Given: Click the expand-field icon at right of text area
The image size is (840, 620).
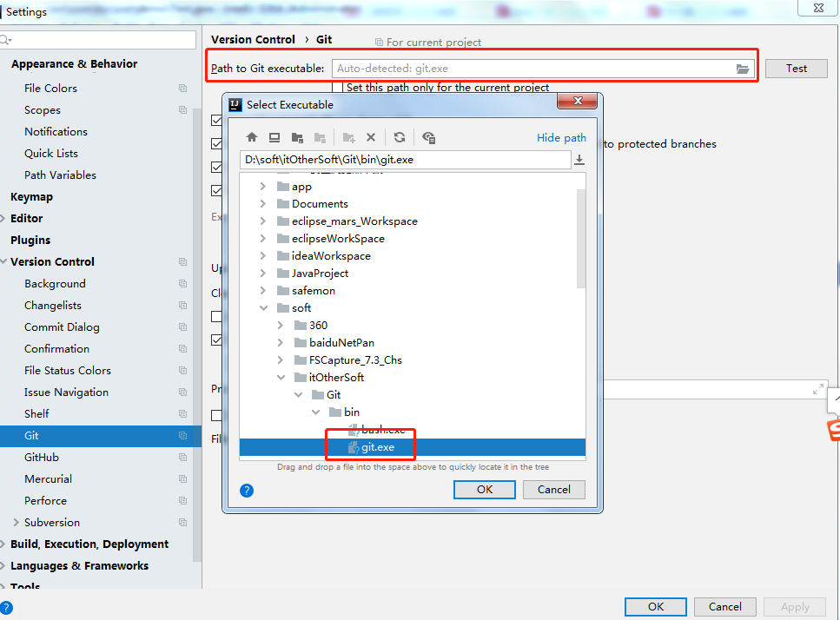Looking at the screenshot, I should [818, 389].
